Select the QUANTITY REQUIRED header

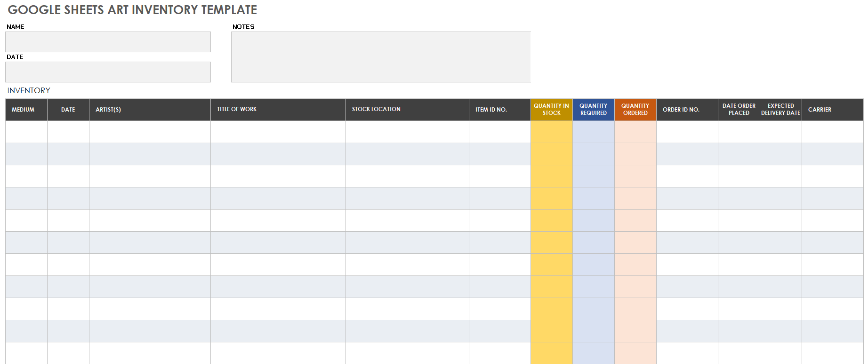pos(594,110)
